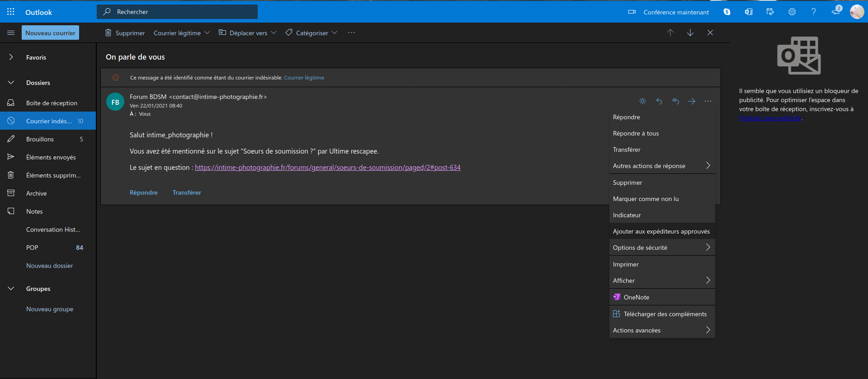Toggle the light mode sun icon
The height and width of the screenshot is (379, 868).
pyautogui.click(x=642, y=101)
